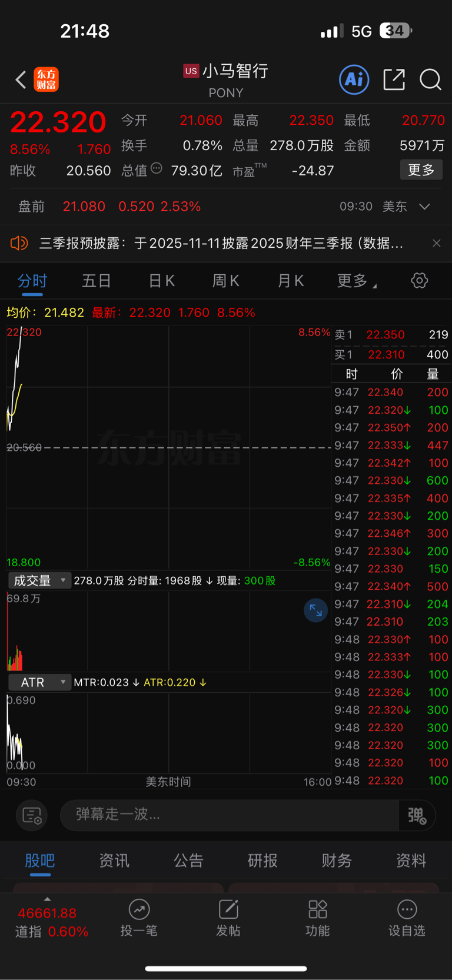
Task: Tap the danmaku list settings icon
Action: [x=31, y=815]
